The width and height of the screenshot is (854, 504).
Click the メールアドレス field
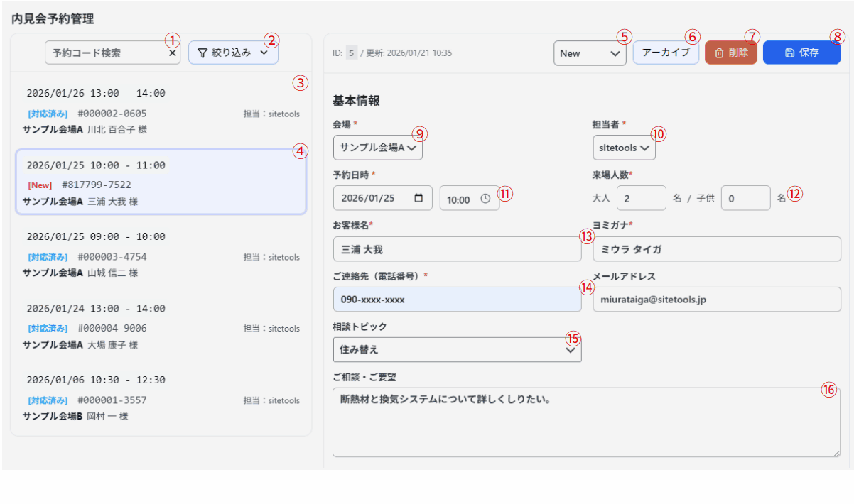pyautogui.click(x=717, y=299)
